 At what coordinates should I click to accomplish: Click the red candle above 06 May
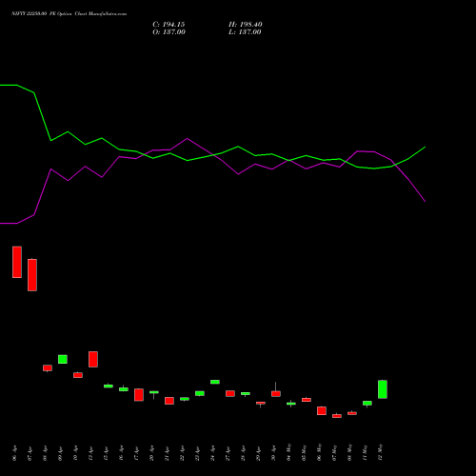coord(322,410)
